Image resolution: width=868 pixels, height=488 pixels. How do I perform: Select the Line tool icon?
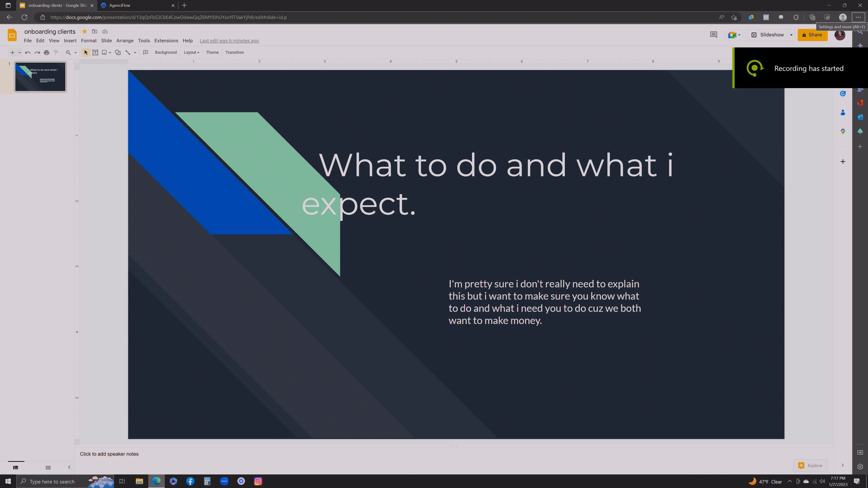(x=128, y=52)
